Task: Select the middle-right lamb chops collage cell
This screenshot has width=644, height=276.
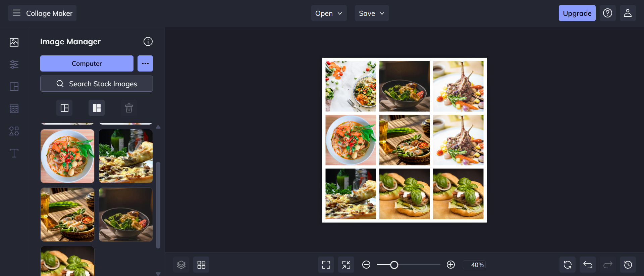Action: (458, 140)
